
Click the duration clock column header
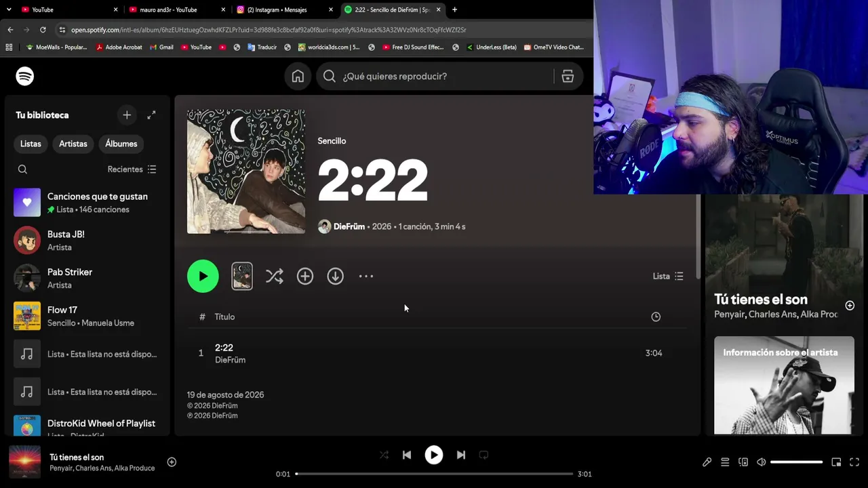pyautogui.click(x=656, y=317)
